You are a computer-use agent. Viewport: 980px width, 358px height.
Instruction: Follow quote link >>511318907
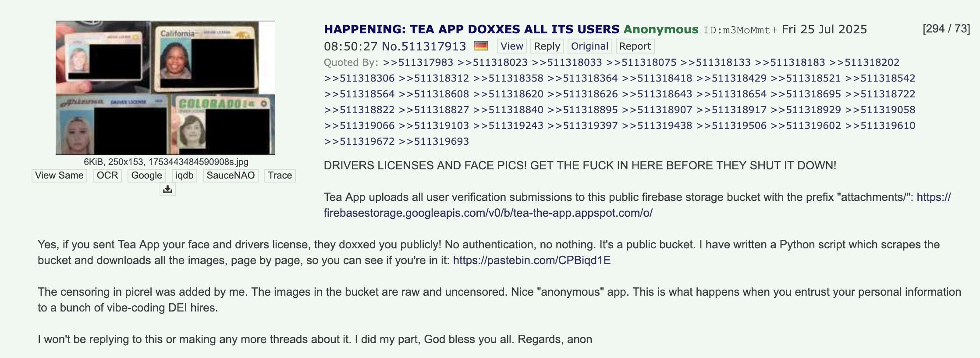pyautogui.click(x=657, y=110)
